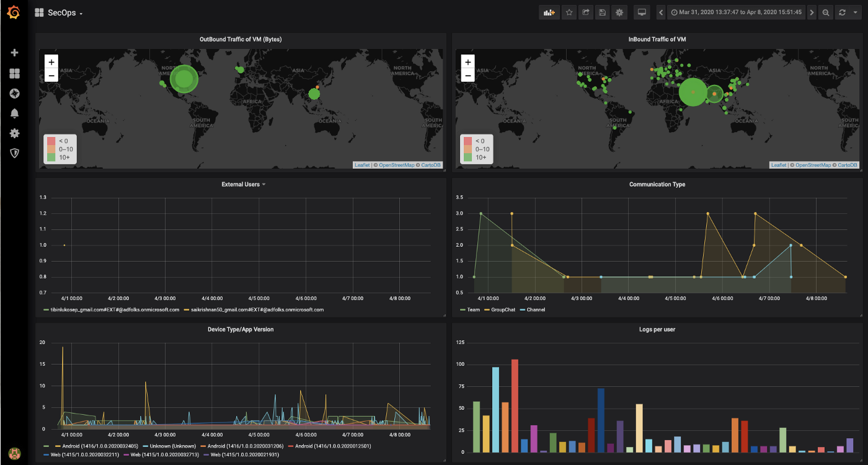Screen dimensions: 868x465
Task: Zoom out the time range
Action: pyautogui.click(x=826, y=12)
